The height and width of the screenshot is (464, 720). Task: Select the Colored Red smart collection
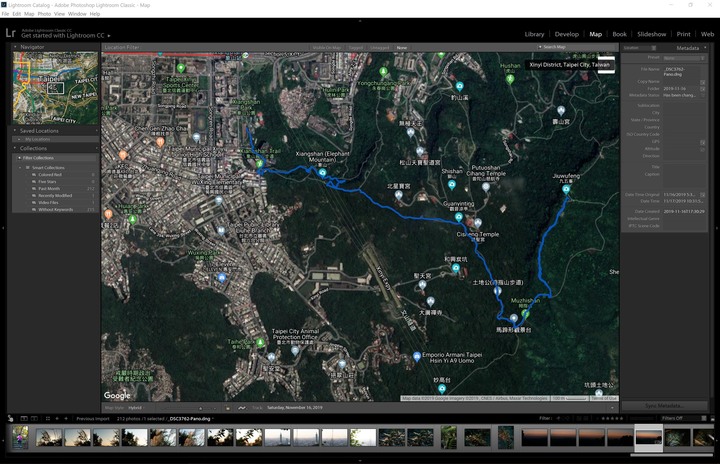(x=50, y=175)
